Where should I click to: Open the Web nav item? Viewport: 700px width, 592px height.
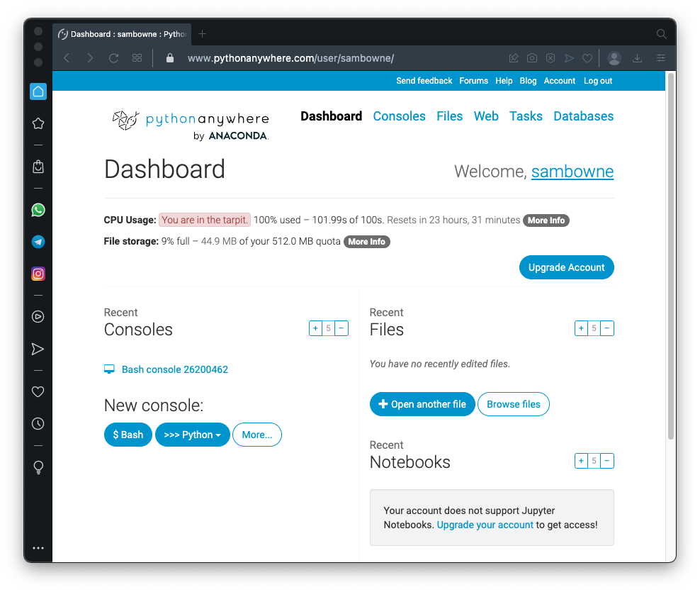486,116
